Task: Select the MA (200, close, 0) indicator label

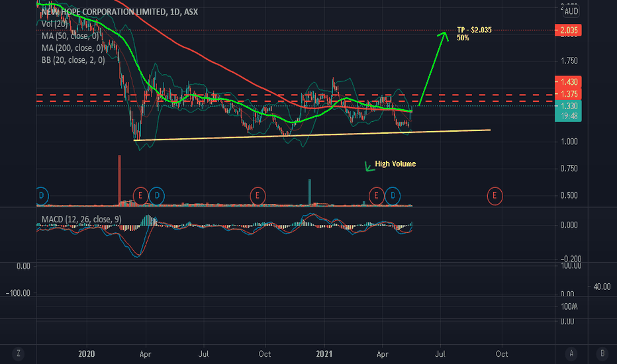Action: [x=72, y=48]
